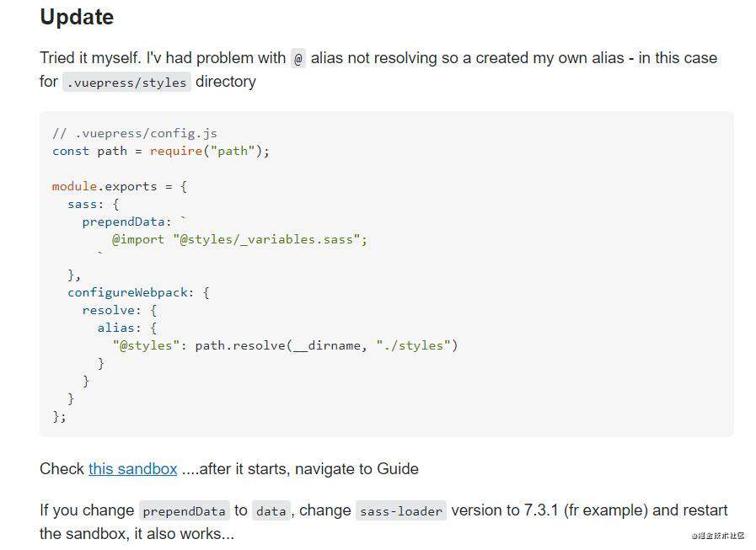This screenshot has height=550, width=756.
Task: Click the sass: { line
Action: [93, 204]
